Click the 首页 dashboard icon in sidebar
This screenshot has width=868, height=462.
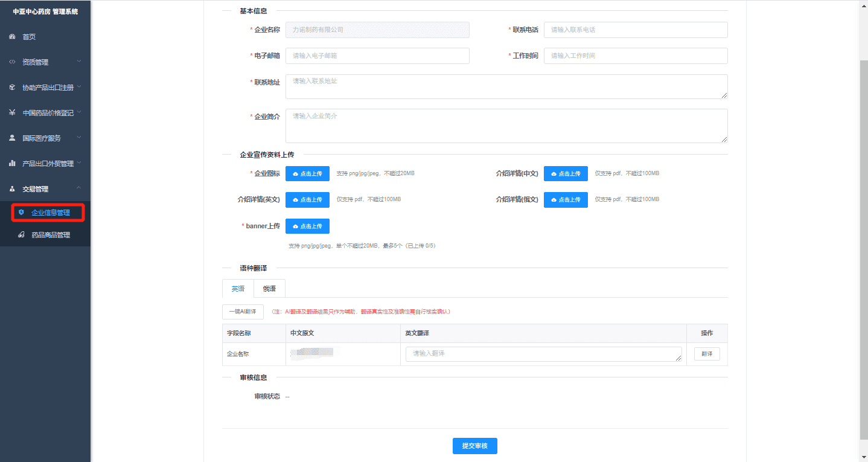pos(12,37)
